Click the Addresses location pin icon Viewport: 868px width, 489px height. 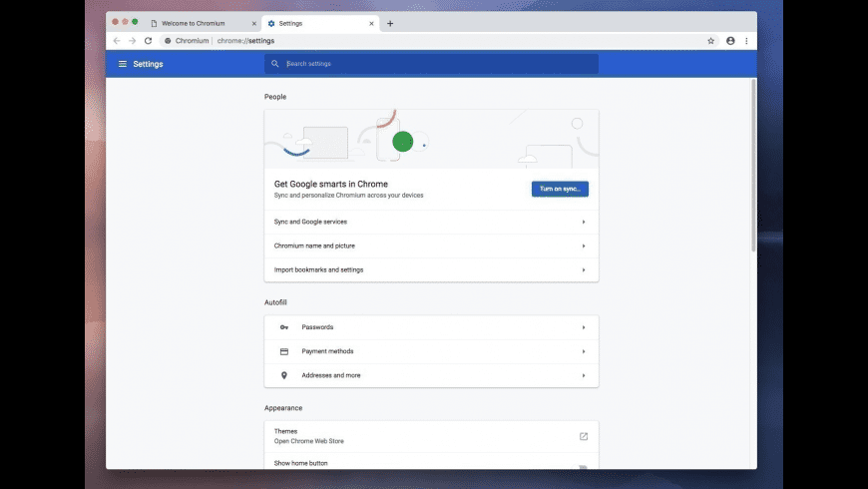coord(284,375)
